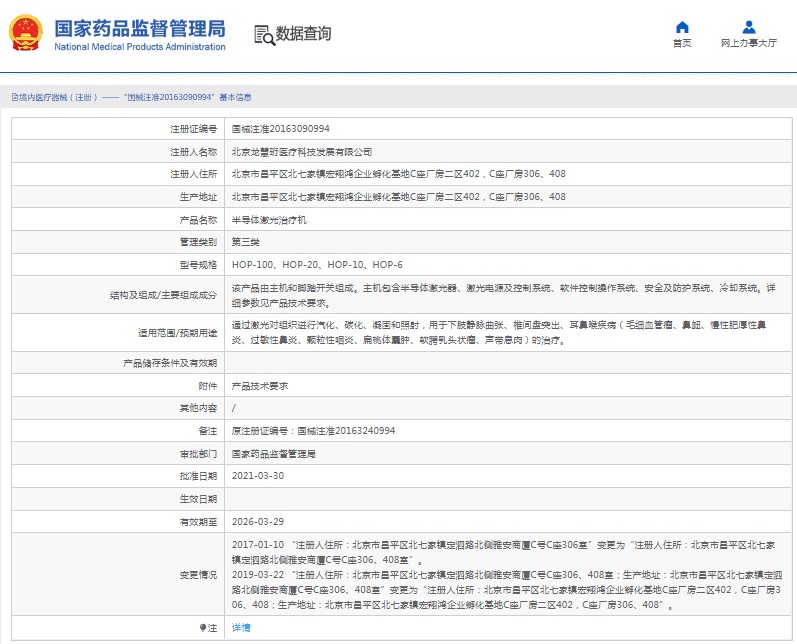Click 数据查询 heading text
The height and width of the screenshot is (644, 797).
(x=303, y=34)
